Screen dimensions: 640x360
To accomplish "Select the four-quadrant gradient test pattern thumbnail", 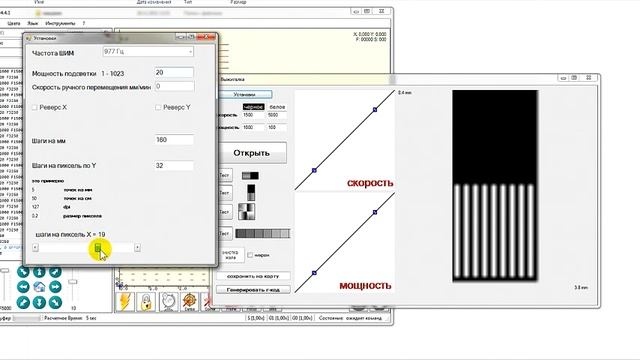I will 247,212.
